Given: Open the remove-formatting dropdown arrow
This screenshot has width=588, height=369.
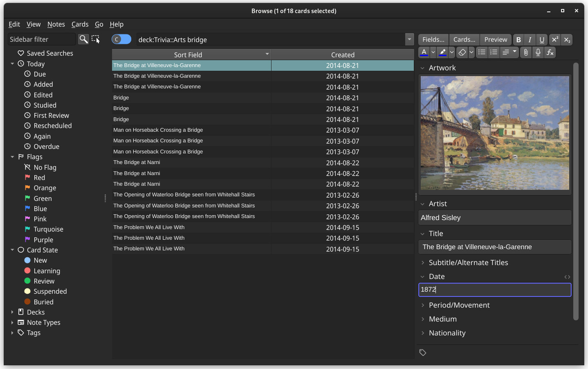Looking at the screenshot, I should pos(471,52).
